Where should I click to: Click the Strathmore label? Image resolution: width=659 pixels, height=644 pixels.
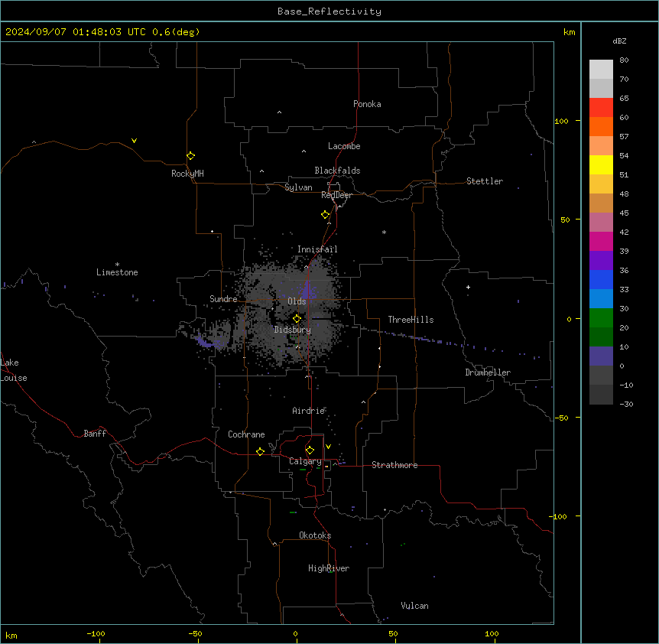click(394, 465)
